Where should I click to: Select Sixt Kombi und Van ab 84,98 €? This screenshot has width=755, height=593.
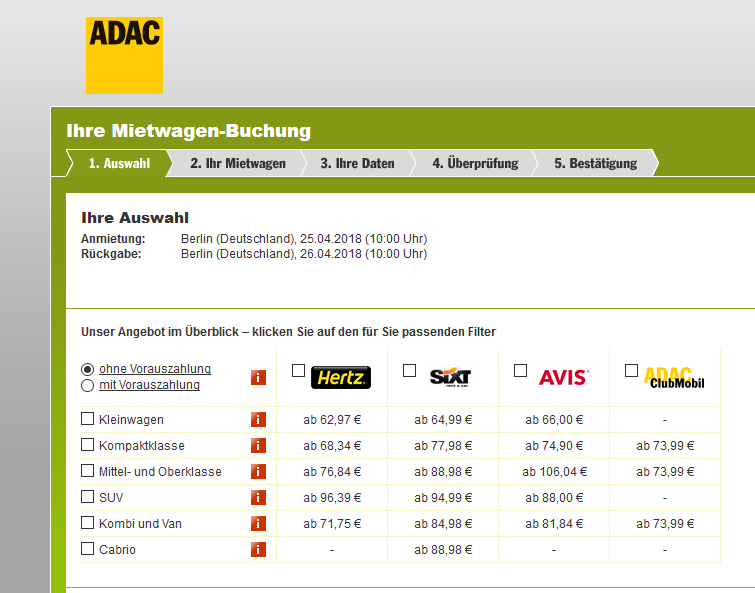pos(443,524)
